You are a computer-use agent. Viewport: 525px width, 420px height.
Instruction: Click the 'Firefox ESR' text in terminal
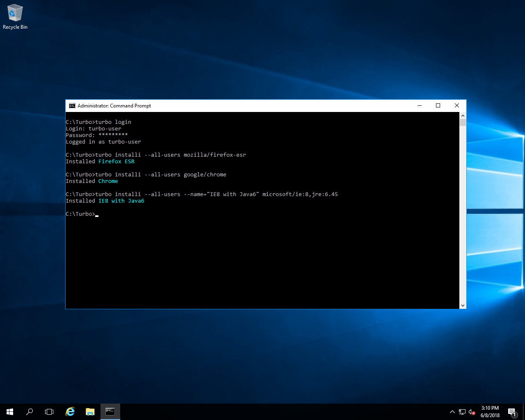coord(116,161)
